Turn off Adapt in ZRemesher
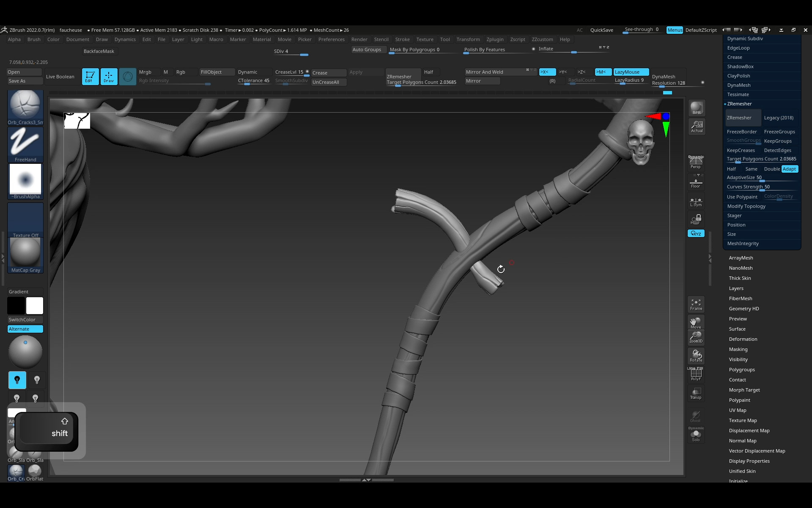 pos(789,169)
